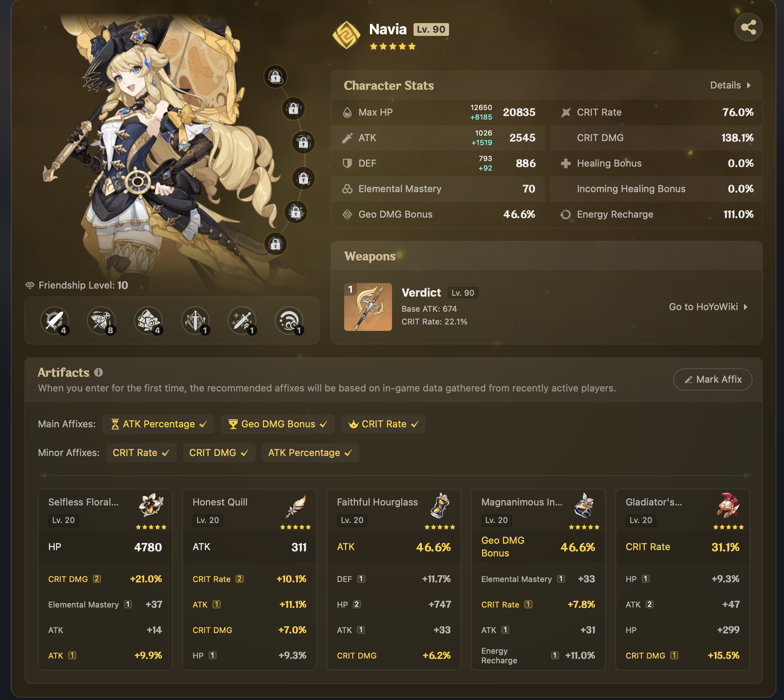Click the bottom locked constellation icon
This screenshot has width=784, height=700.
coord(276,244)
